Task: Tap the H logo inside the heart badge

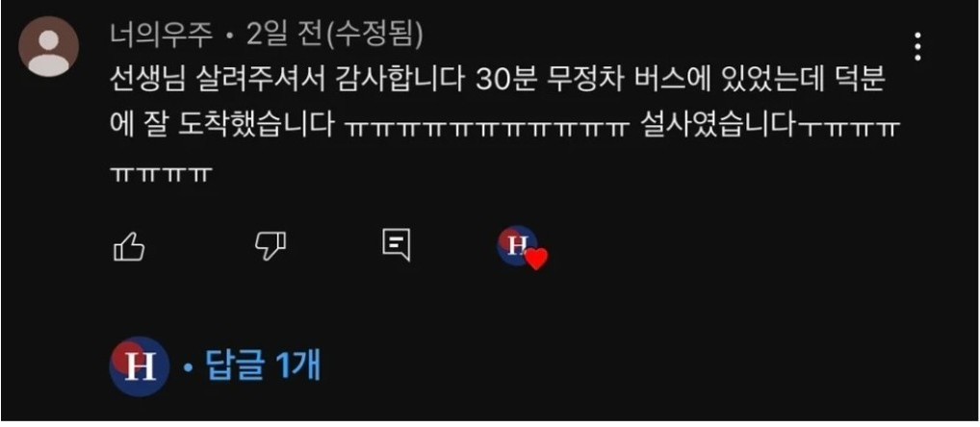Action: click(x=516, y=244)
